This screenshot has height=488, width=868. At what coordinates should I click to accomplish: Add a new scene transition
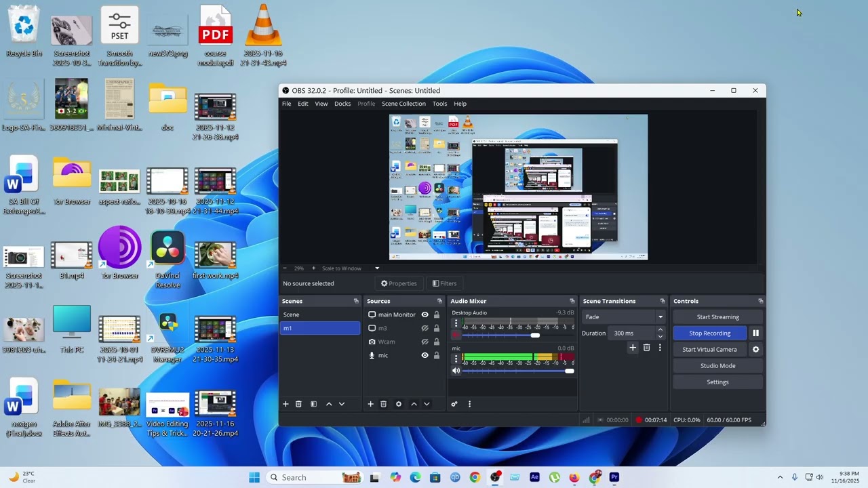pos(633,348)
